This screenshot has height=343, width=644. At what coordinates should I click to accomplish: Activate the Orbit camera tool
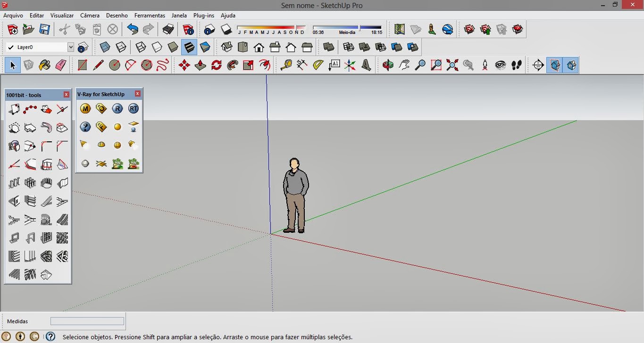coord(388,65)
